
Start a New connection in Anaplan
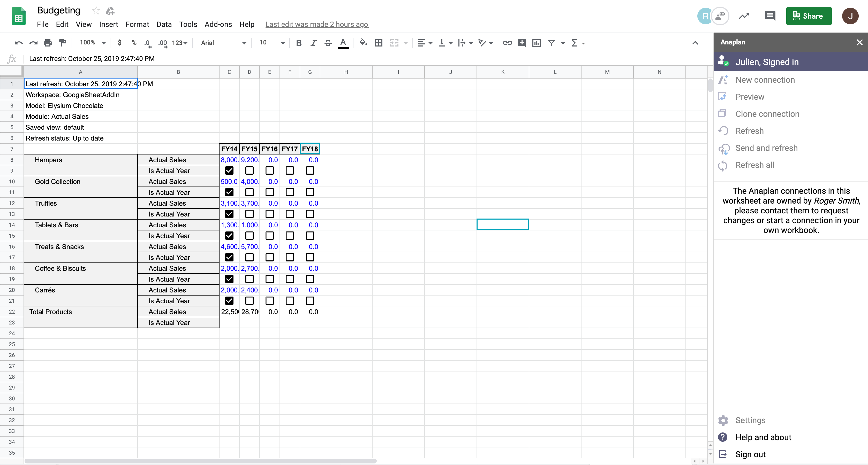765,80
